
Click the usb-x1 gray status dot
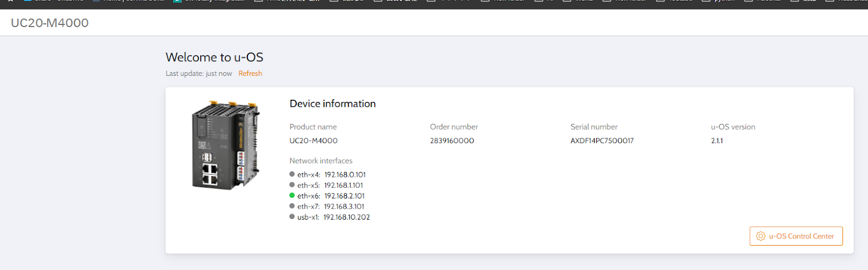(x=292, y=216)
